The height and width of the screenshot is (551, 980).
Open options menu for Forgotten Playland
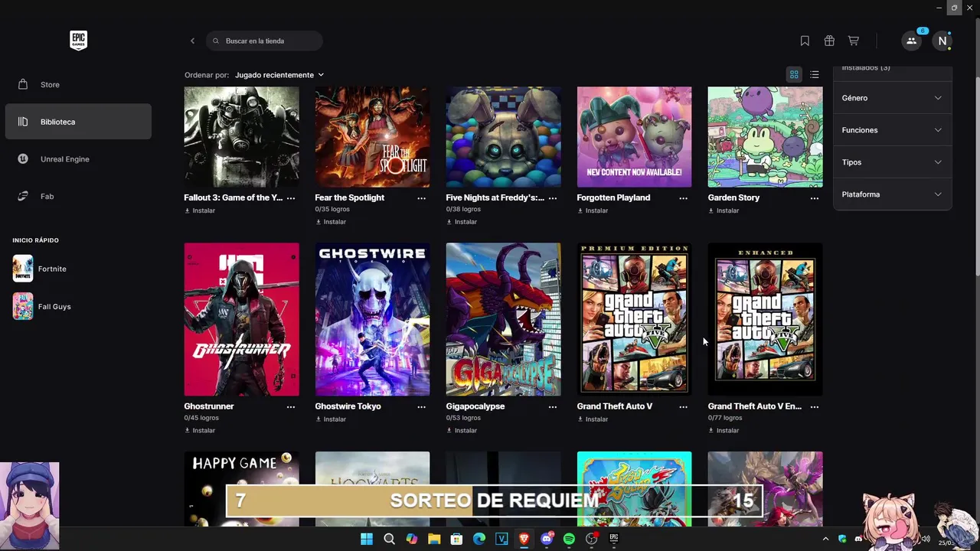pos(684,198)
